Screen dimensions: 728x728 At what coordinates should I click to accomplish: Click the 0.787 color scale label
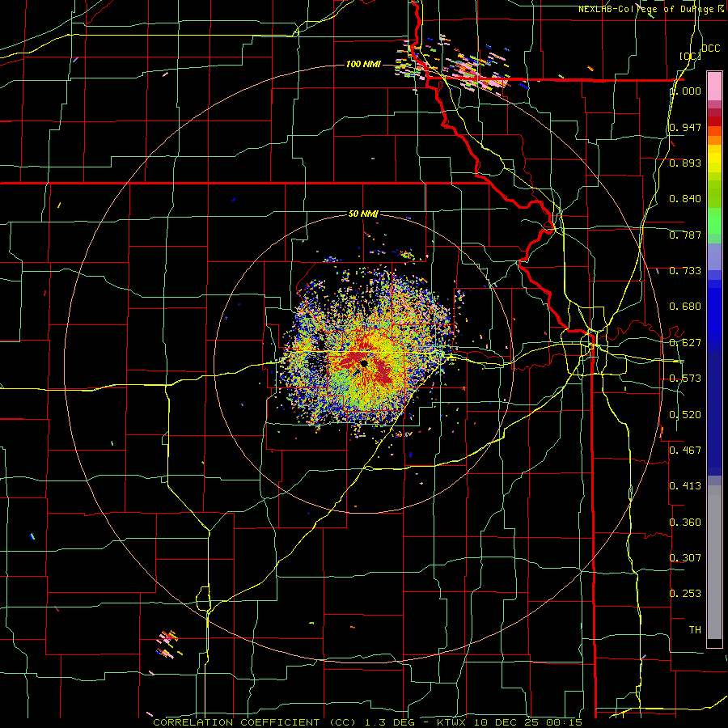685,235
